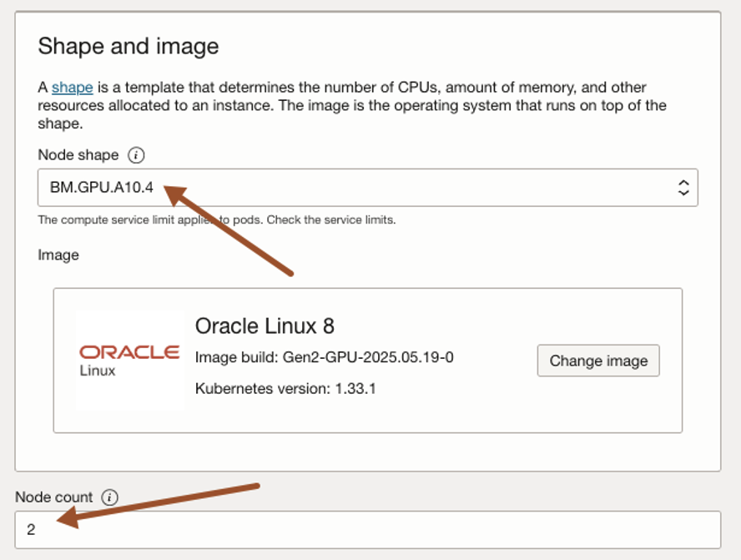741x560 pixels.
Task: Click the "Node shape" field label
Action: 78,155
